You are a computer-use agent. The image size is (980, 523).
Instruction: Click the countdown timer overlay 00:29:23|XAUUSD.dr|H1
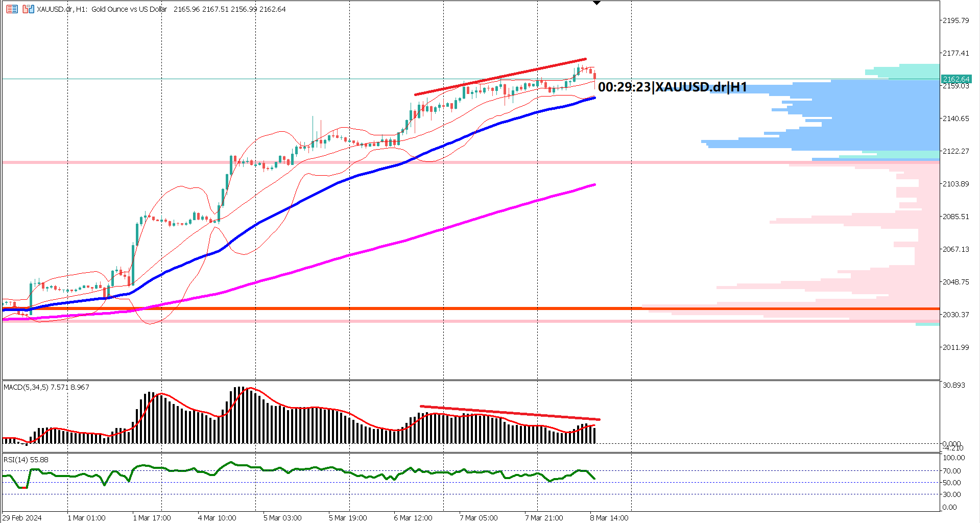[672, 87]
